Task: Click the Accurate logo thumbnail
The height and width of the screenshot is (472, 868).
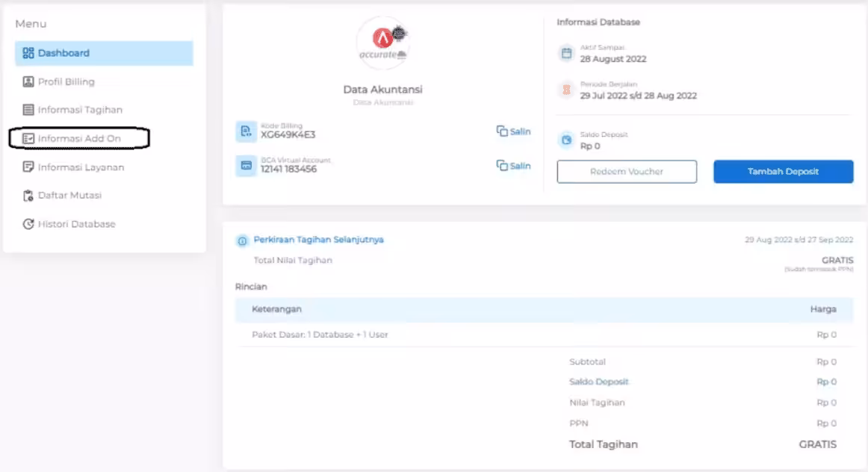Action: pyautogui.click(x=382, y=43)
